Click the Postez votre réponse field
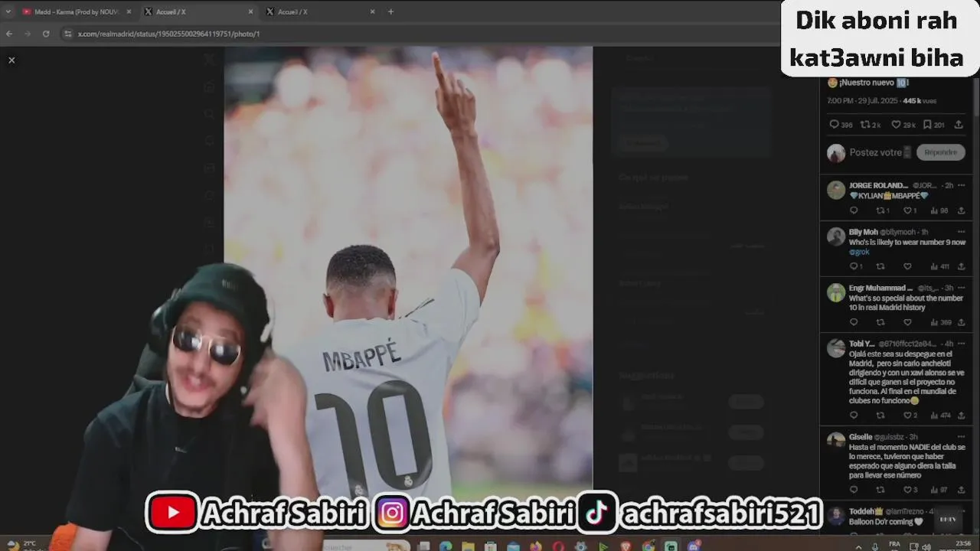This screenshot has height=551, width=980. pos(880,152)
